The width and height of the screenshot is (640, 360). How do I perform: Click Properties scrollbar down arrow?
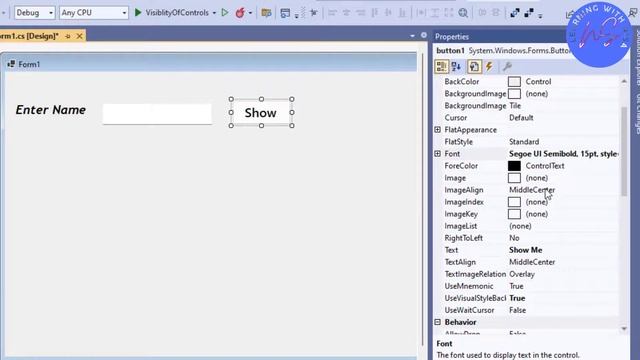pos(624,329)
